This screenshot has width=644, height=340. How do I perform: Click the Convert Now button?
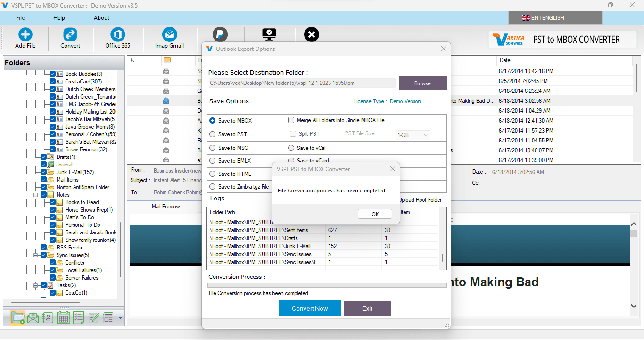pos(310,308)
